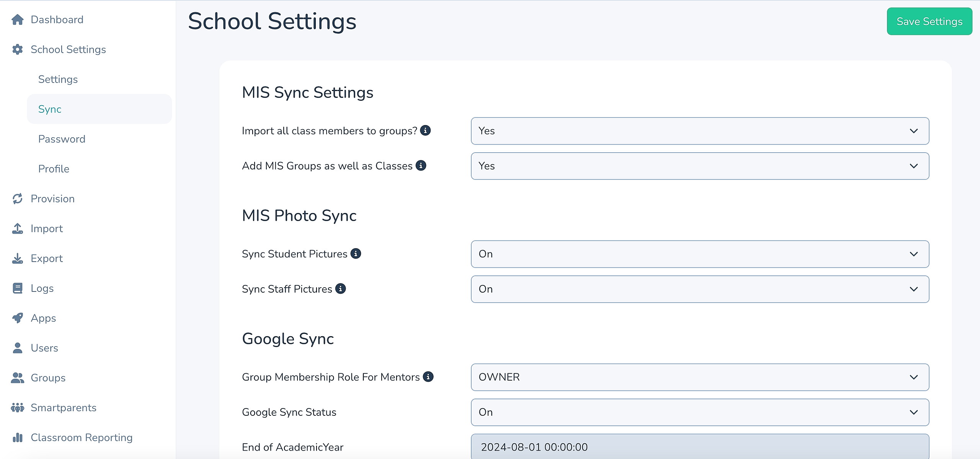
Task: Open the Users page link
Action: coord(44,348)
